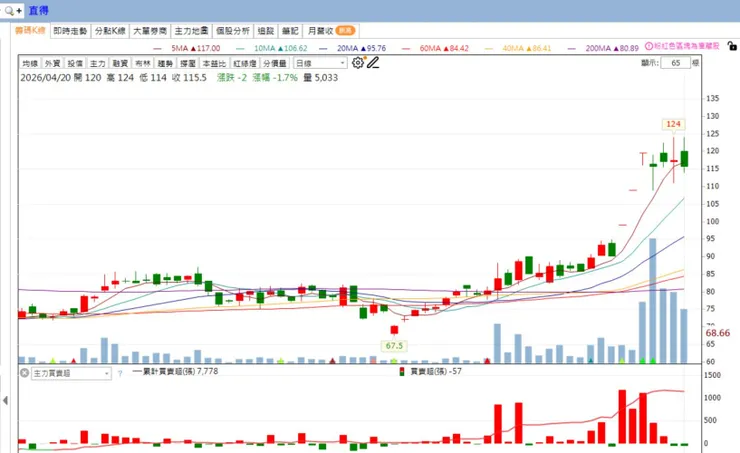Expand the 日線 period dropdown

coord(320,63)
